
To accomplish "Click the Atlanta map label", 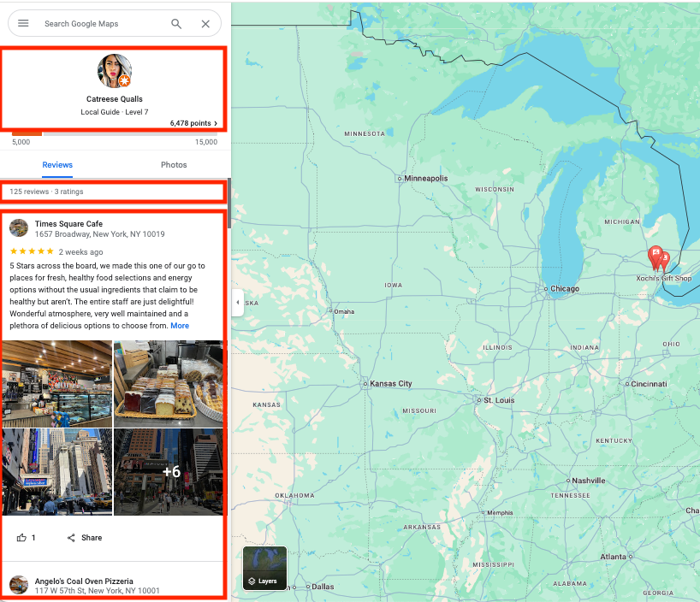I will coord(613,557).
